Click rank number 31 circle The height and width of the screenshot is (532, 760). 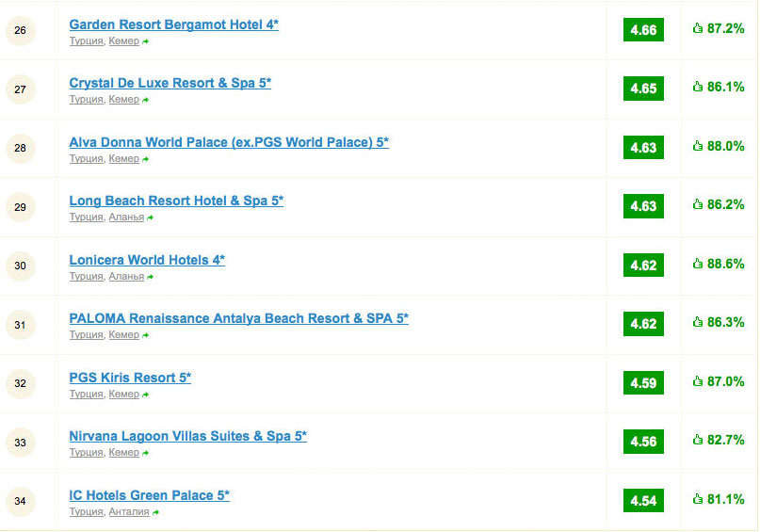tap(21, 325)
